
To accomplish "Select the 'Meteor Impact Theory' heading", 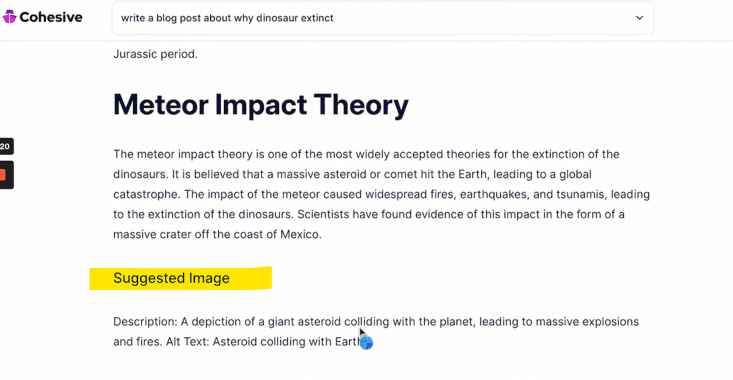I will [x=261, y=104].
